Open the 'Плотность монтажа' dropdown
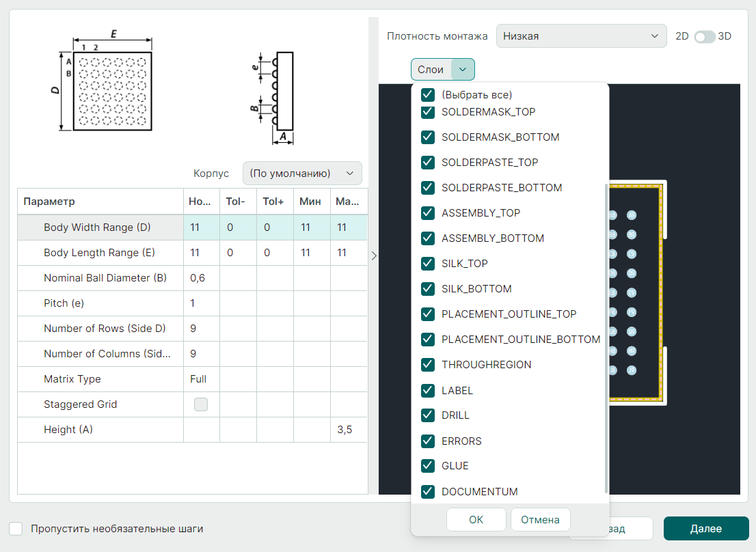756x552 pixels. tap(581, 36)
